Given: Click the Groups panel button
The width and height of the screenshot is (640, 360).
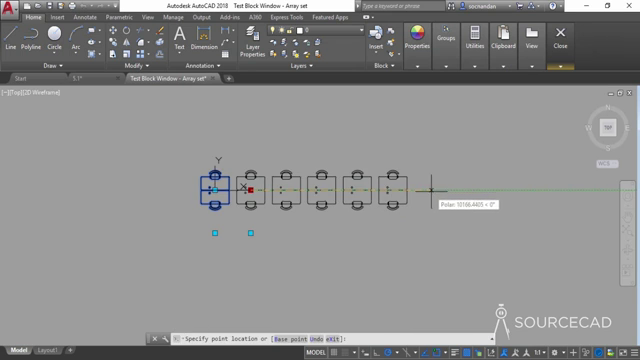Looking at the screenshot, I should 446,33.
